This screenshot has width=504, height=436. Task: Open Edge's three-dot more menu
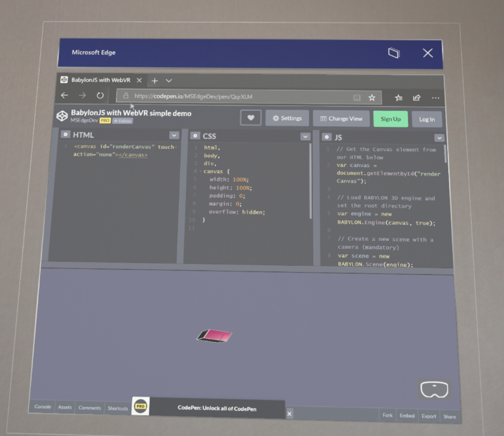435,98
